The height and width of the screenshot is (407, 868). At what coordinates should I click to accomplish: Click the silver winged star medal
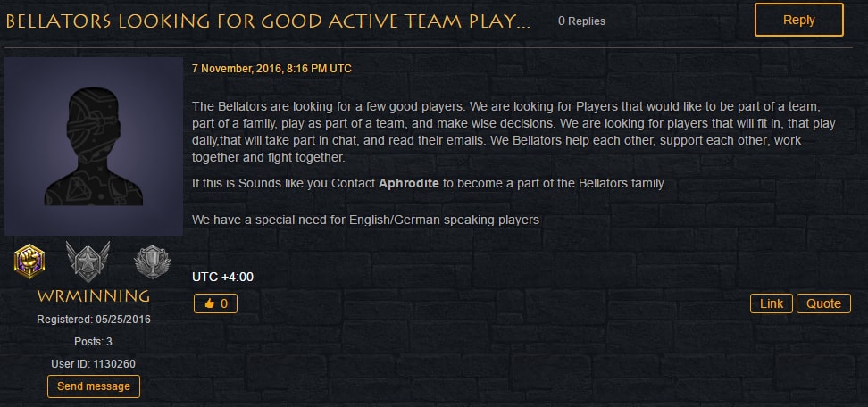(x=88, y=261)
